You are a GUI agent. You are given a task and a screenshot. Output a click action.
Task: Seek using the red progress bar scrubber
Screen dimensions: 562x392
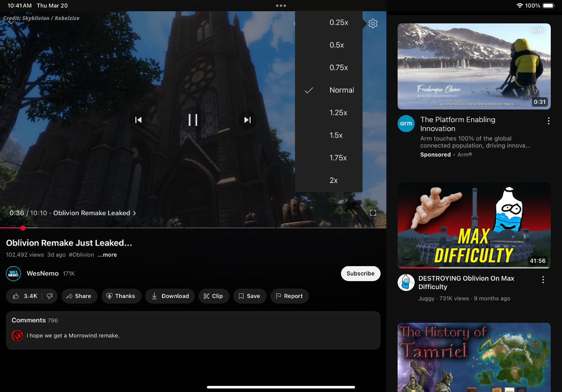[x=23, y=228]
